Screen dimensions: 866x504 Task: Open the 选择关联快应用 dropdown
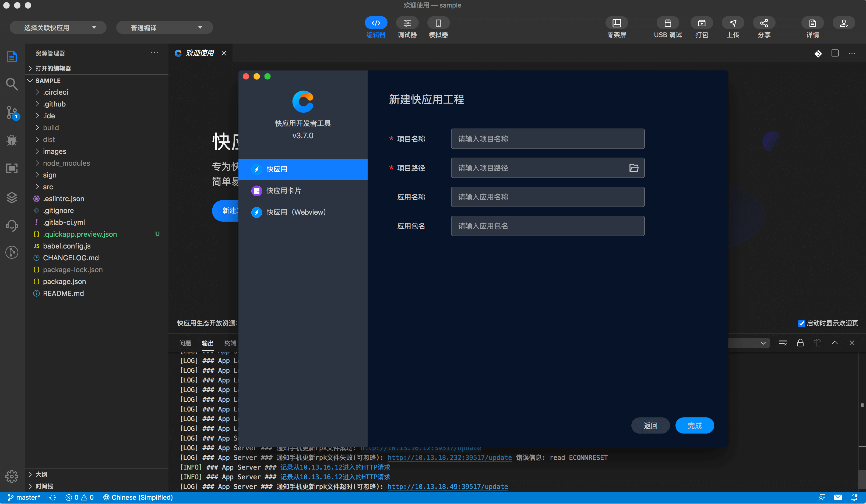tap(58, 28)
